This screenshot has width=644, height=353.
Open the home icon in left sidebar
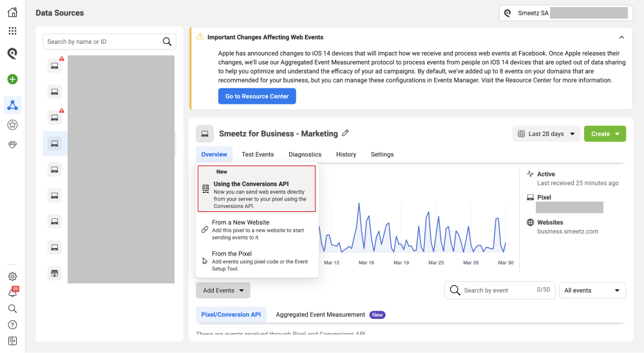click(12, 12)
